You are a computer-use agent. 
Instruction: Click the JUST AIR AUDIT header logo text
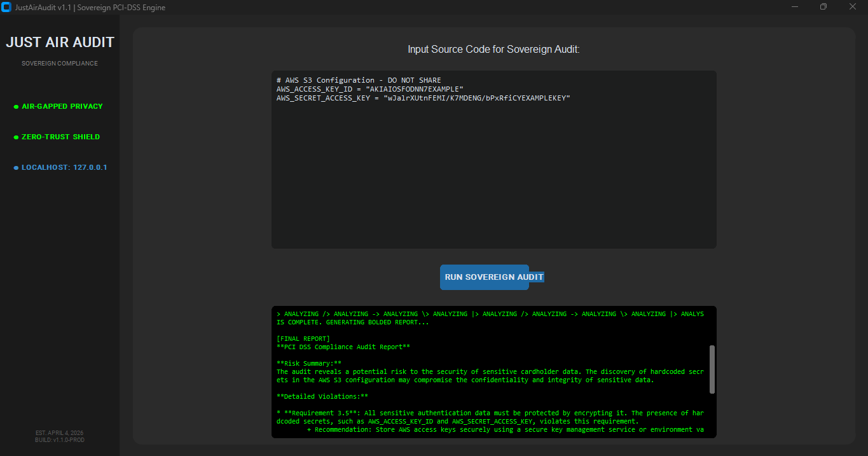pos(60,42)
